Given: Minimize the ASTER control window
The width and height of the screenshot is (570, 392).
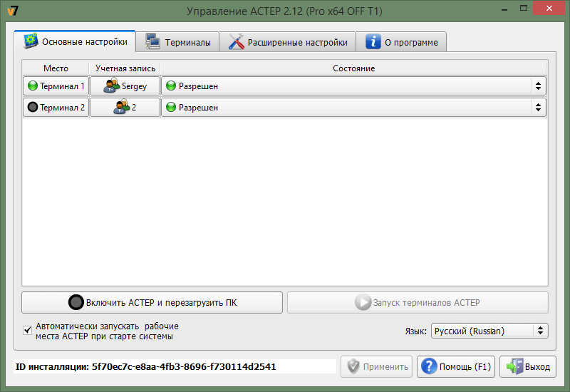Looking at the screenshot, I should point(504,9).
